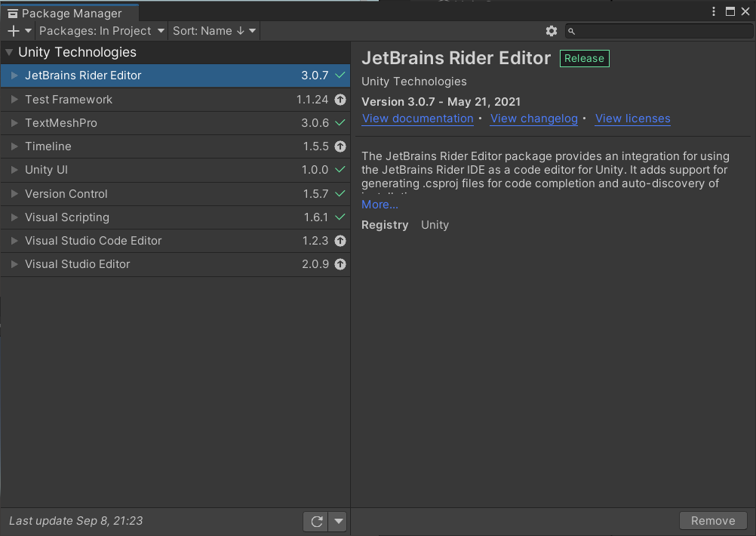Expand Visual Scripting versions arrow

click(x=14, y=217)
